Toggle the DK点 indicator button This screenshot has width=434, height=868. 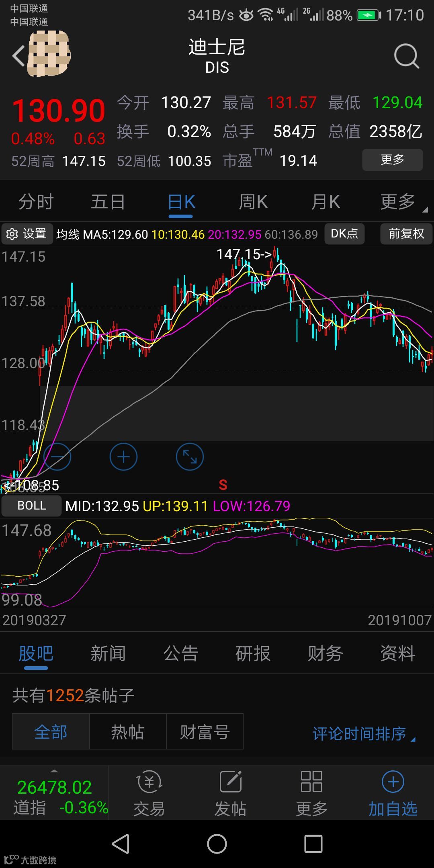[x=344, y=234]
